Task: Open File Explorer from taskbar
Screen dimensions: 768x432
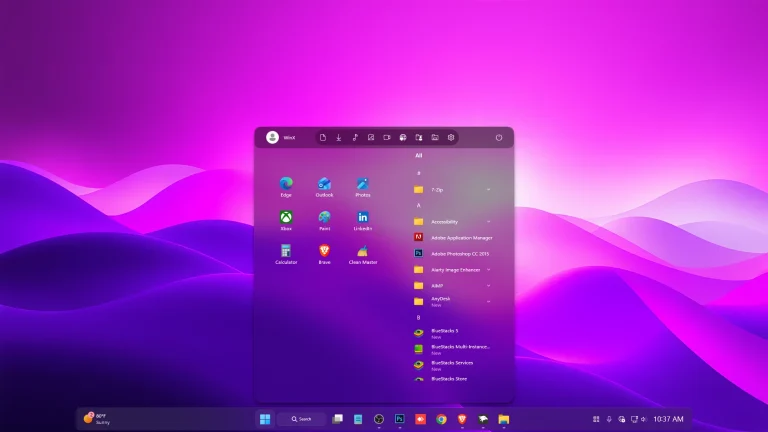Action: [x=504, y=419]
